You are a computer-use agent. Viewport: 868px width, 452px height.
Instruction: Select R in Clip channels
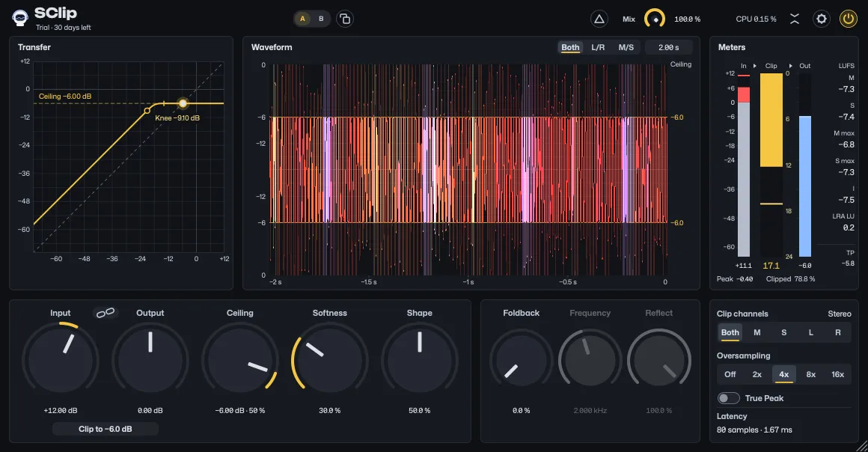point(838,332)
